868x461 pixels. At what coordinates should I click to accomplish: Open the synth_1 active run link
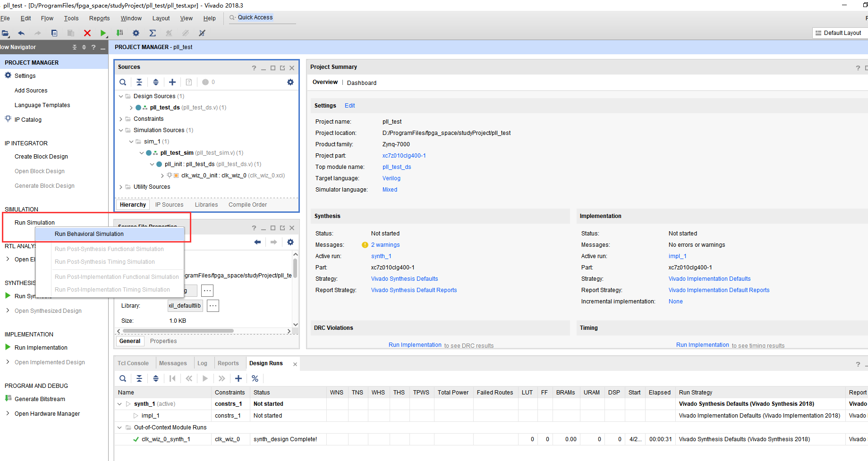click(381, 256)
